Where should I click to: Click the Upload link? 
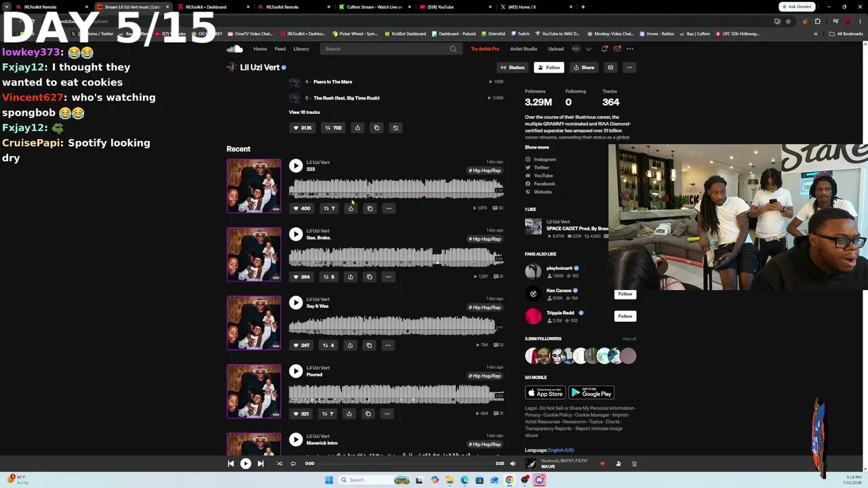click(x=555, y=49)
